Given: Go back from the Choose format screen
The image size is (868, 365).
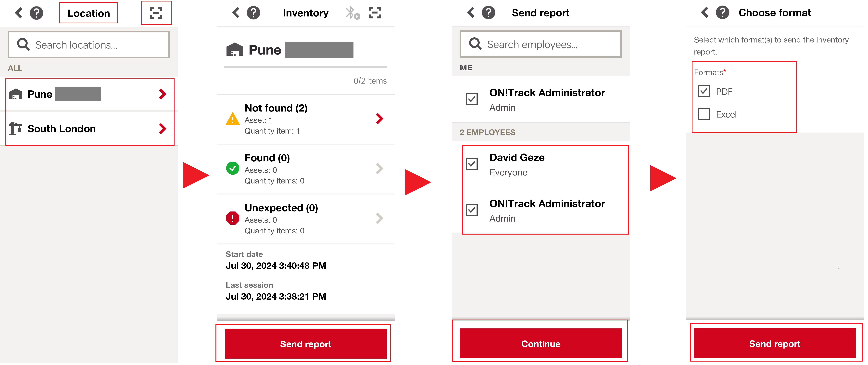Looking at the screenshot, I should [x=704, y=13].
